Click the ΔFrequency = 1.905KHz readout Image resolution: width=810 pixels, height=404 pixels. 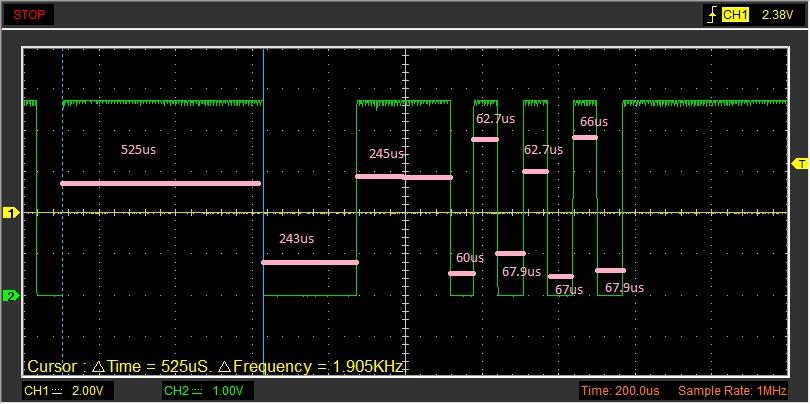310,367
